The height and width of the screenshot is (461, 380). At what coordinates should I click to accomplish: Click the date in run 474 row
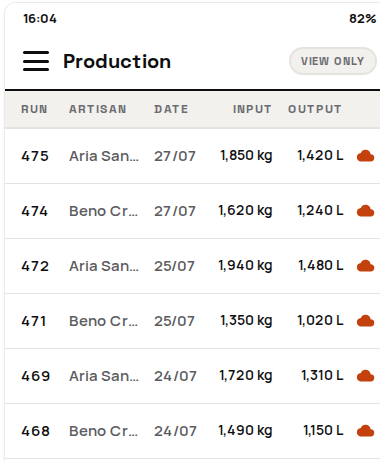(175, 211)
